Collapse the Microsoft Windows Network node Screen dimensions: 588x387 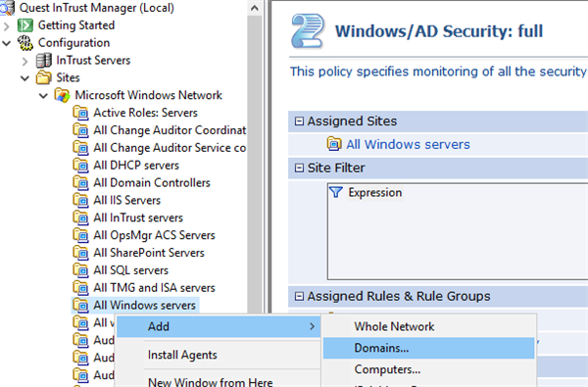point(43,96)
